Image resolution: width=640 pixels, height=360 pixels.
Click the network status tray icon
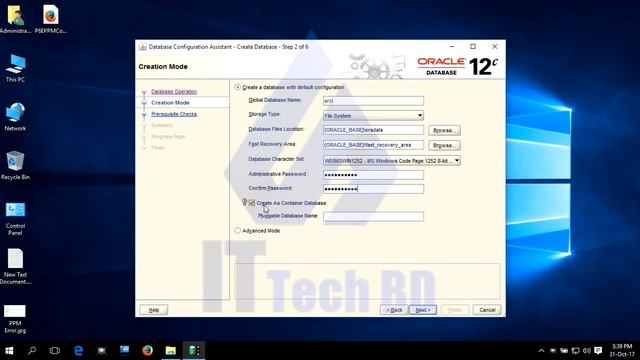[x=576, y=351]
